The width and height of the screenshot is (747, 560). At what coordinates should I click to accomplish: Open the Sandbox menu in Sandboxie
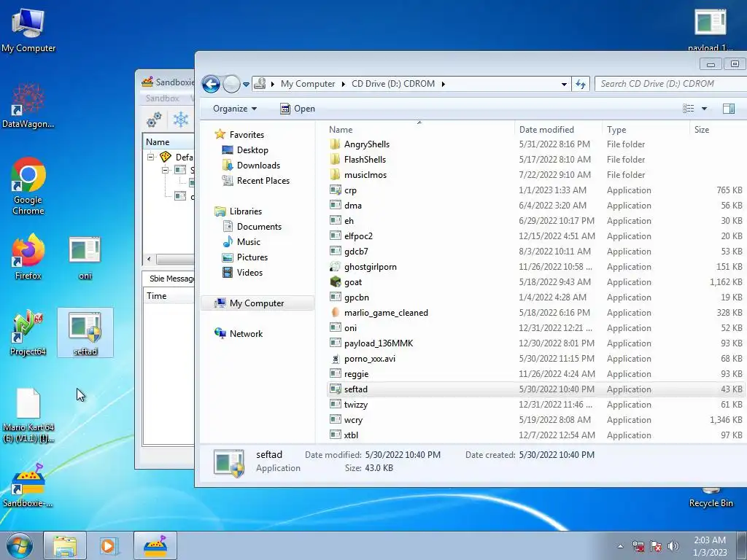coord(162,98)
